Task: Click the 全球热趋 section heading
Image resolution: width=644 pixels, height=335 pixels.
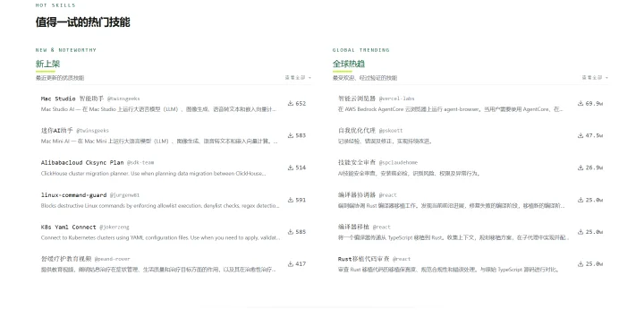Action: [348, 64]
